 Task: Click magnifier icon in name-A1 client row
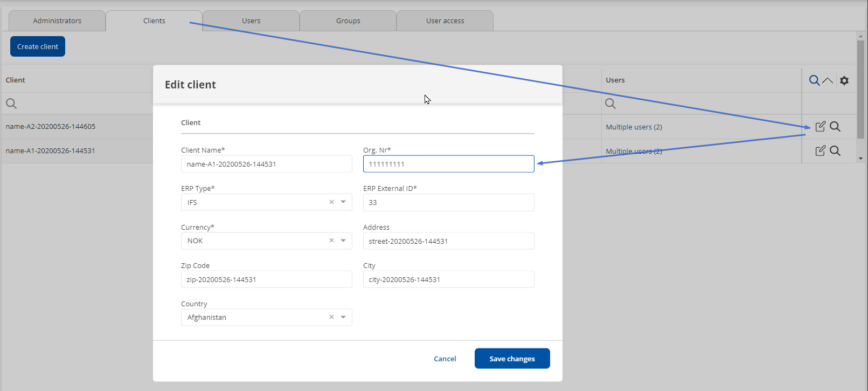click(835, 151)
